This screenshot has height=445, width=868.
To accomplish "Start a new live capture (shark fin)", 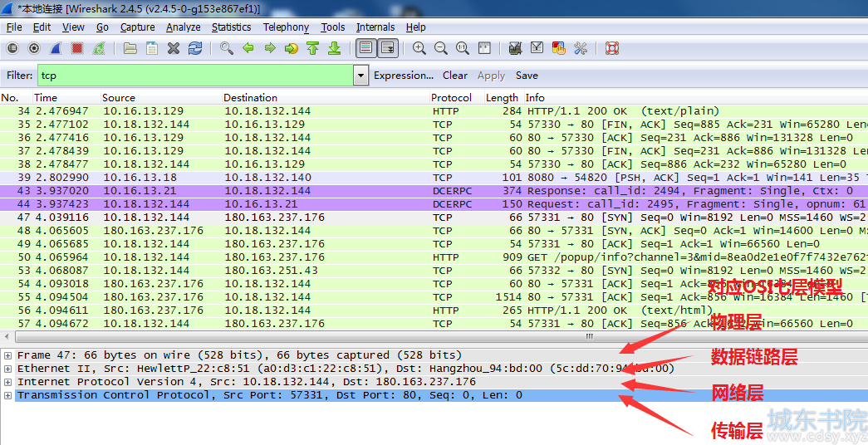I will (x=56, y=49).
